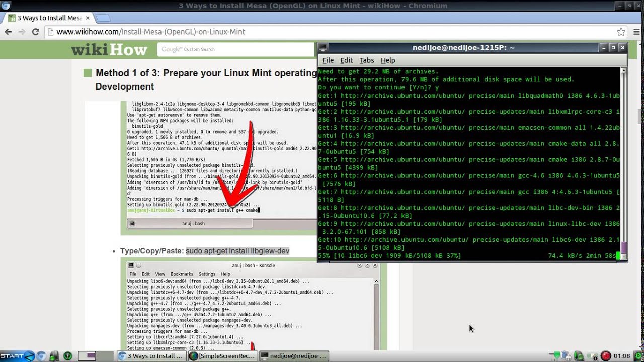Switch to nedijoe terminal taskbar button

click(x=294, y=356)
